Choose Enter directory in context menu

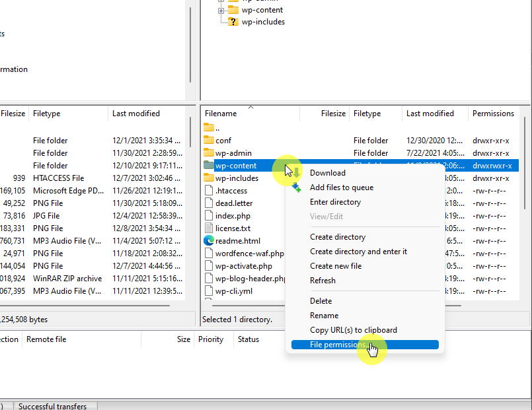click(x=335, y=202)
